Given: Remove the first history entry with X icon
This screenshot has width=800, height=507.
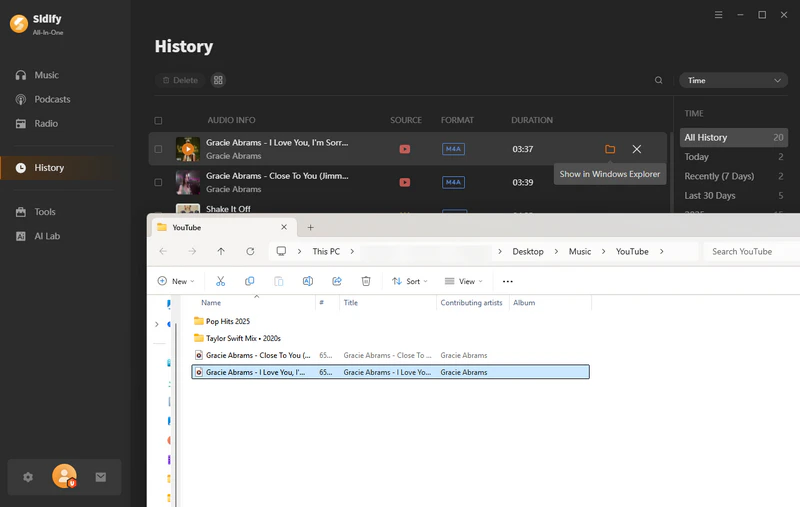Looking at the screenshot, I should (637, 149).
